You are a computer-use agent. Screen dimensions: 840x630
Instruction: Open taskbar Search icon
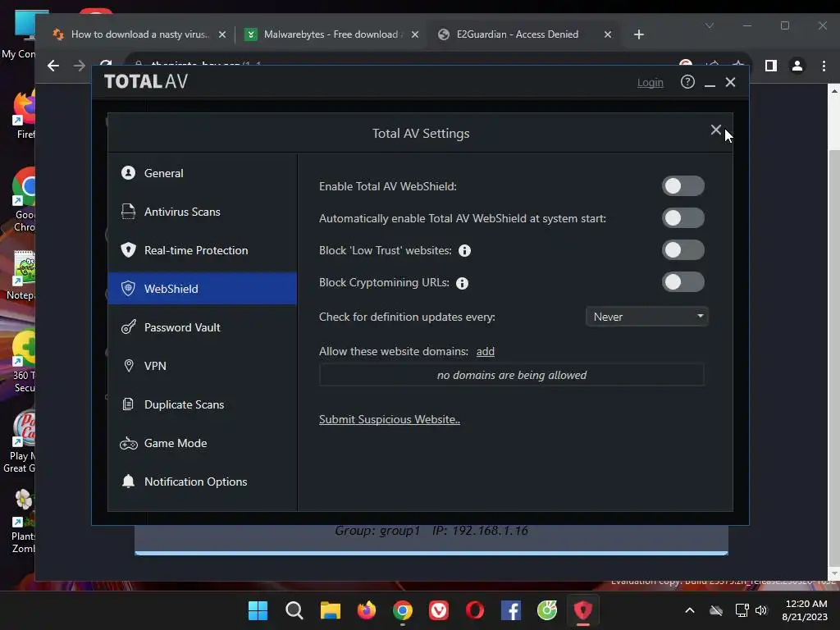pyautogui.click(x=294, y=610)
